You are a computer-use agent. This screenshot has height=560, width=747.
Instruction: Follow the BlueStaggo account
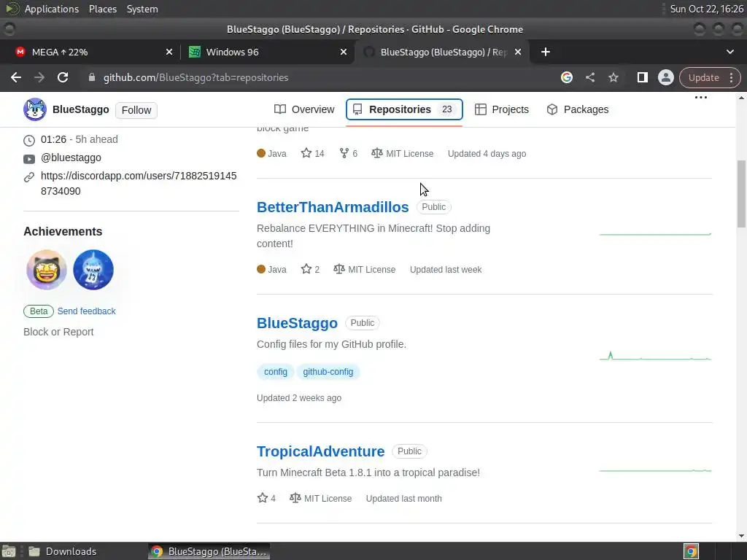pyautogui.click(x=136, y=110)
